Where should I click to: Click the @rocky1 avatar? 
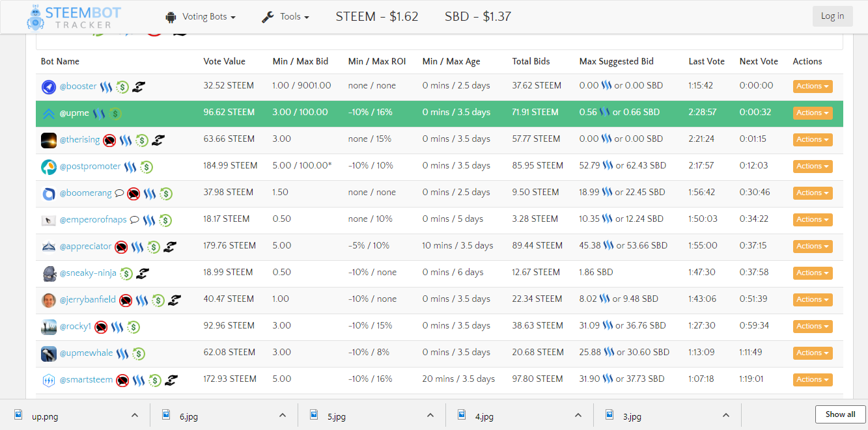pos(49,327)
